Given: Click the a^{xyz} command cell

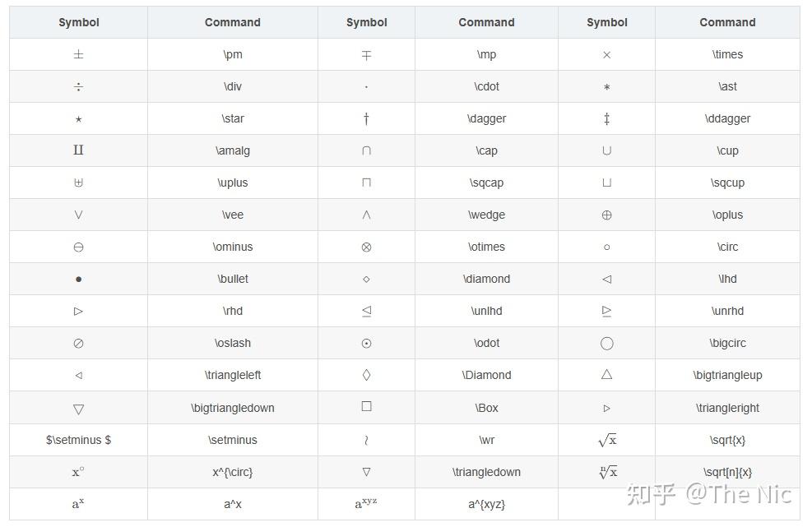Looking at the screenshot, I should tap(486, 504).
